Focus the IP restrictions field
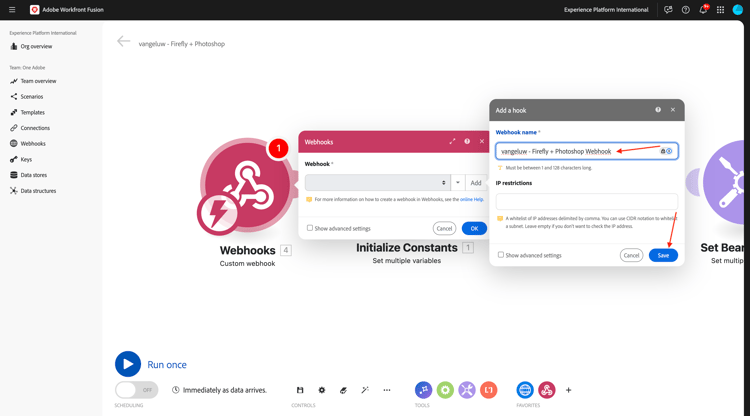 point(587,201)
